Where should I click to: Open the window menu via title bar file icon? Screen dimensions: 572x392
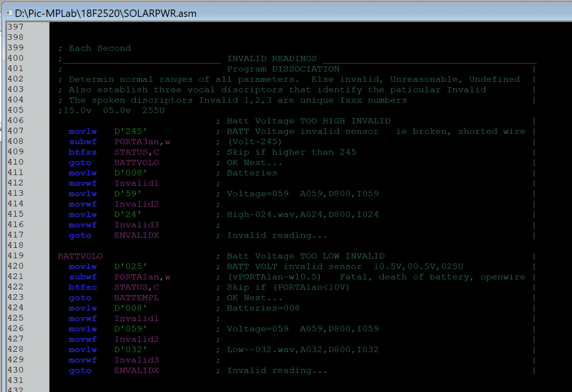pos(9,13)
